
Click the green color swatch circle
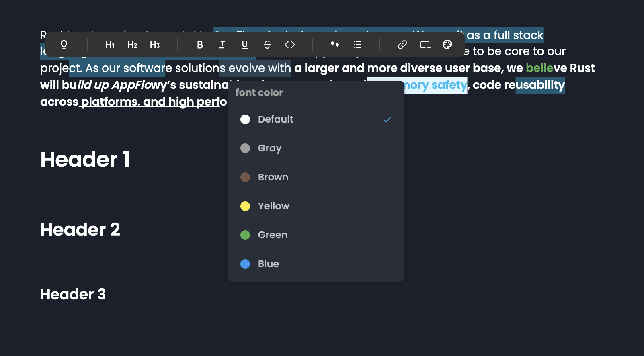(x=245, y=235)
